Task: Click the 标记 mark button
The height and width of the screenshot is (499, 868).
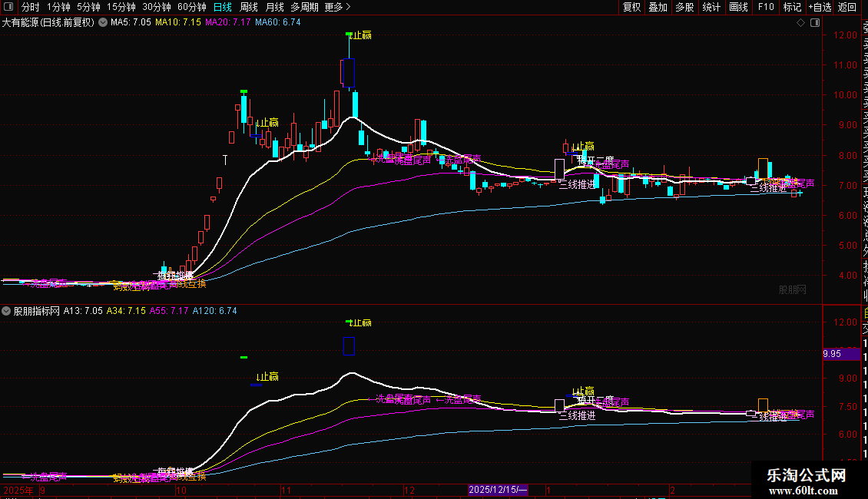Action: (x=792, y=7)
